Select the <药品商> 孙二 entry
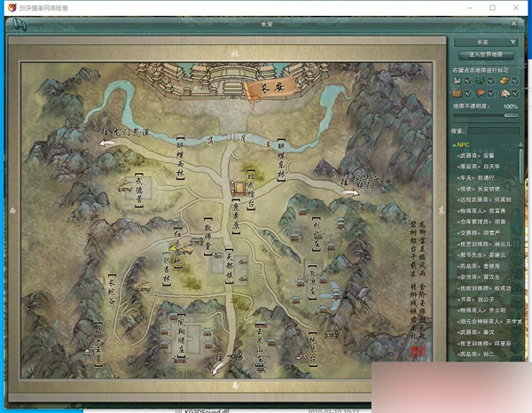 [x=475, y=355]
